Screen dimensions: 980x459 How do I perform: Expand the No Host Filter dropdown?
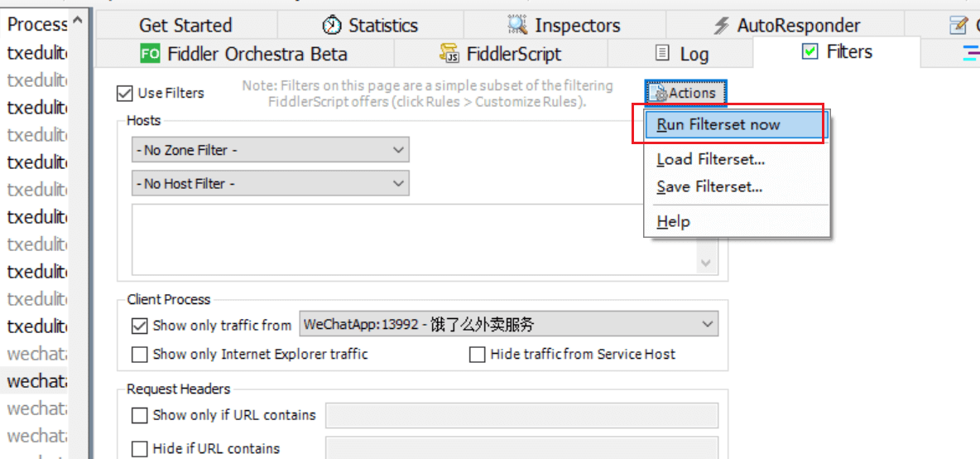coord(271,183)
